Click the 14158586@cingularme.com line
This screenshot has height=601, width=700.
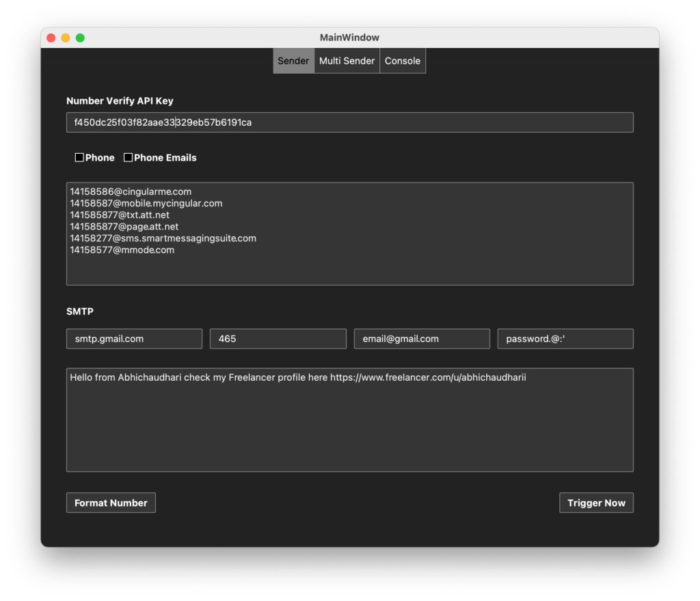click(x=131, y=192)
